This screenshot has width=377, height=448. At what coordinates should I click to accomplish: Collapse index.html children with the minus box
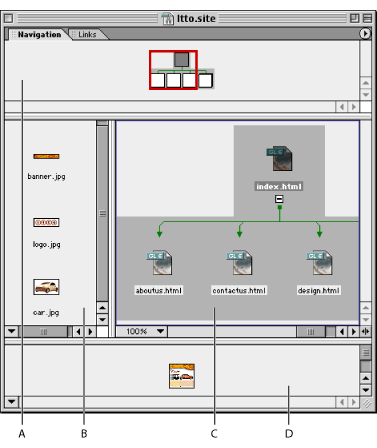click(x=279, y=199)
